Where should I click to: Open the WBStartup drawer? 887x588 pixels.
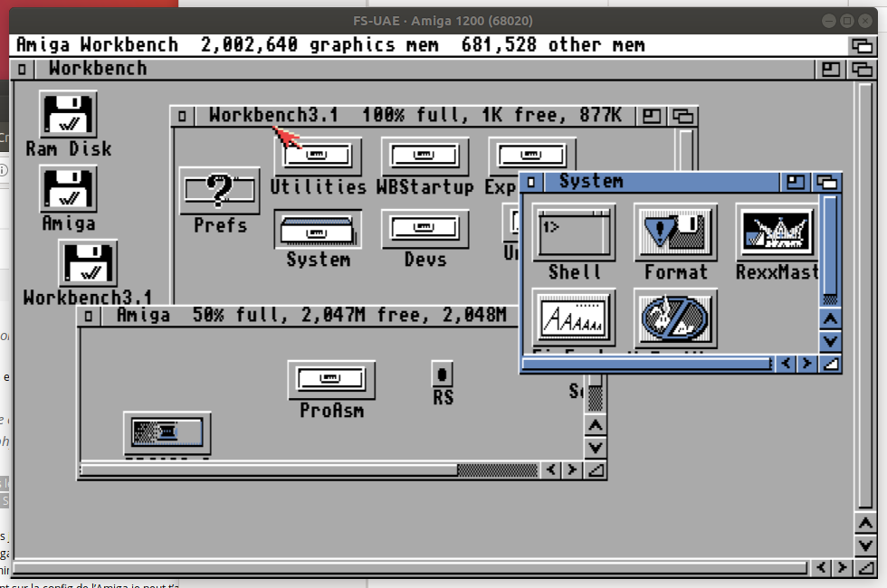[x=424, y=156]
